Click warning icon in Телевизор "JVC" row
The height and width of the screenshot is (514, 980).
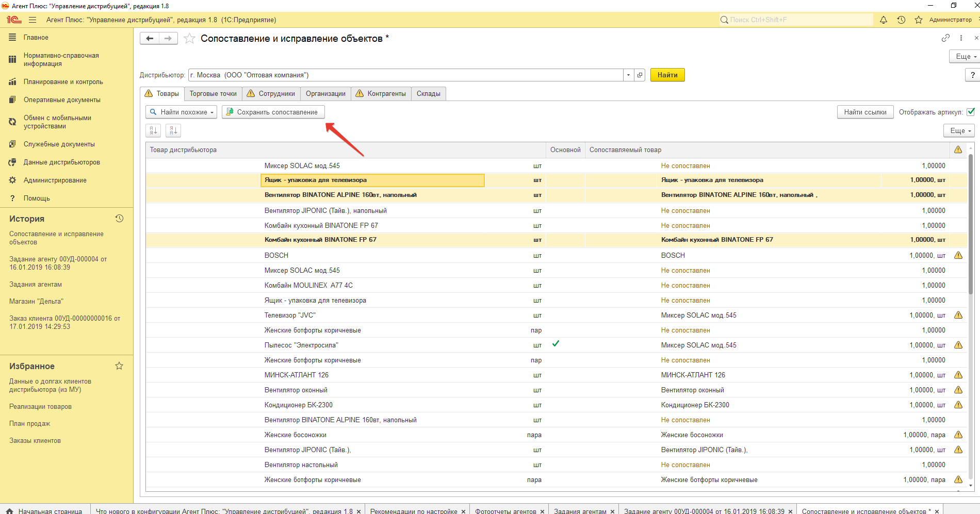pos(958,315)
